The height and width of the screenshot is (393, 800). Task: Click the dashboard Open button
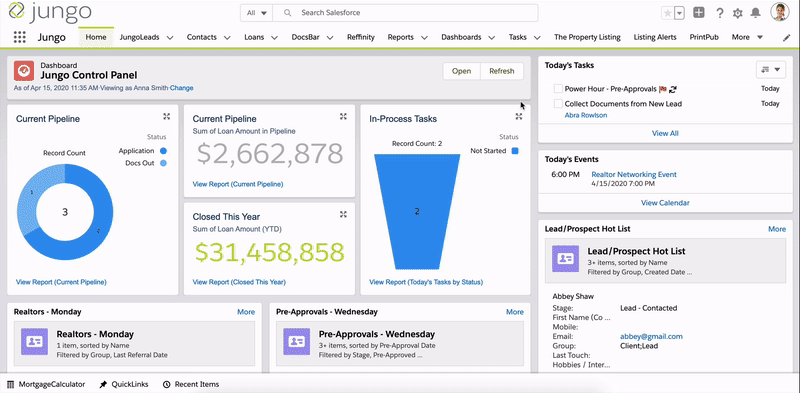pyautogui.click(x=461, y=71)
